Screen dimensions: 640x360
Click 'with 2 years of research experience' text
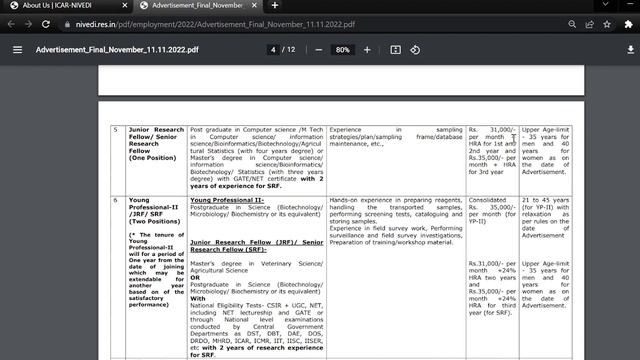coord(262,348)
